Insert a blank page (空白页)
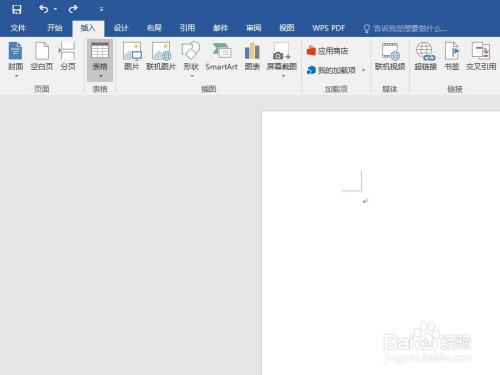500x375 pixels. coord(42,56)
